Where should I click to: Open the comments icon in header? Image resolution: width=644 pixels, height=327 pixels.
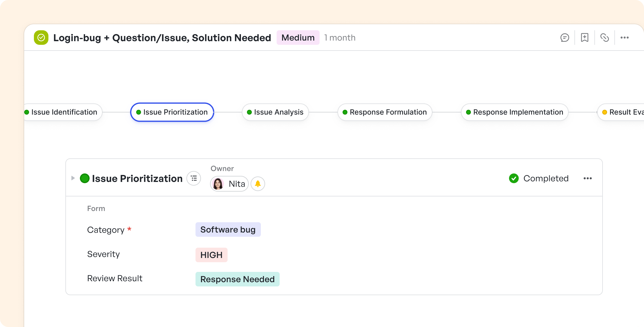[x=565, y=38]
